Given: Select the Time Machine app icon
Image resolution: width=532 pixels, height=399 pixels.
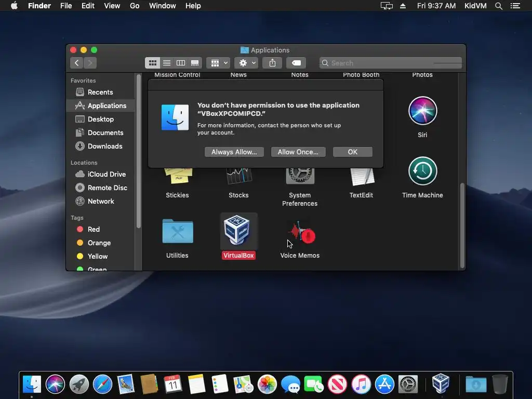Looking at the screenshot, I should click(422, 171).
